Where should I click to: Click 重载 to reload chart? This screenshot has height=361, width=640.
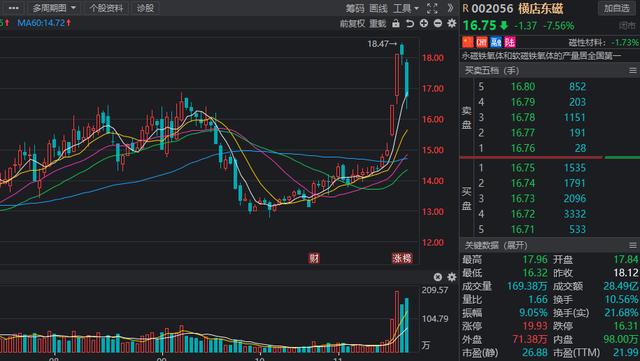click(378, 24)
